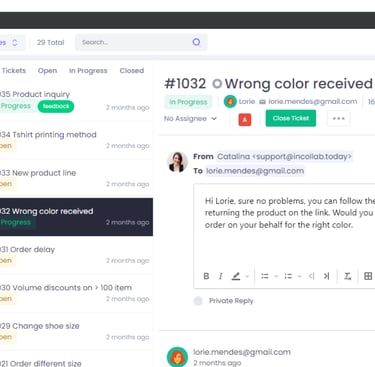Click the feedback tag on Product inquiry
This screenshot has height=367, width=375.
click(x=56, y=106)
